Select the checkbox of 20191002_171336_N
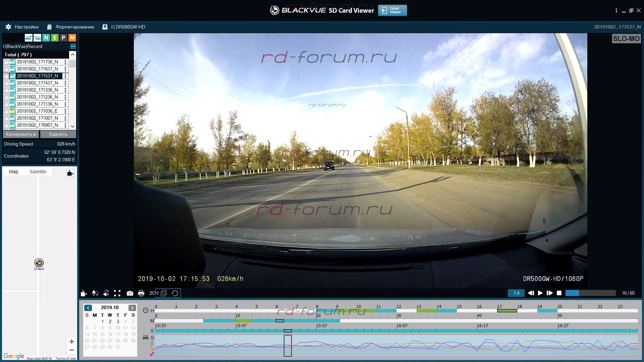This screenshot has width=644, height=362. 6,90
